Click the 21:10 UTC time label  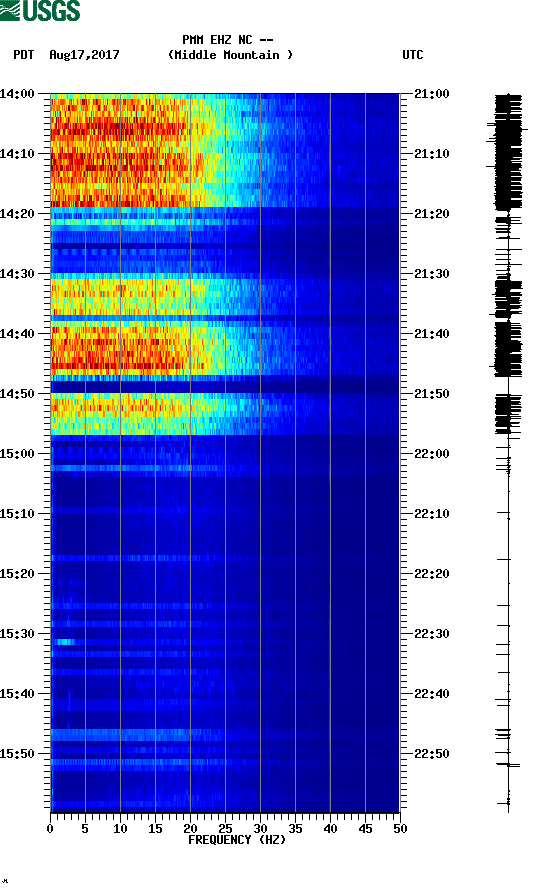click(x=432, y=154)
